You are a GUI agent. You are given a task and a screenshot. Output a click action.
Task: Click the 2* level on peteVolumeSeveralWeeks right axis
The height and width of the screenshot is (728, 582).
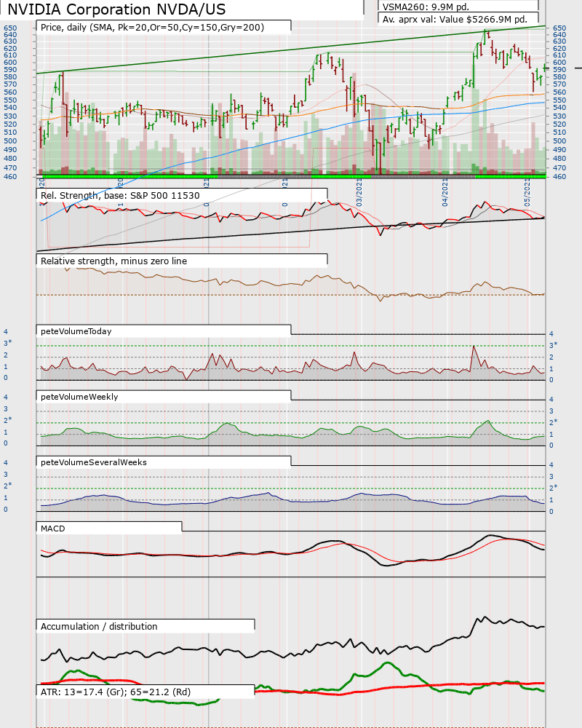[553, 488]
